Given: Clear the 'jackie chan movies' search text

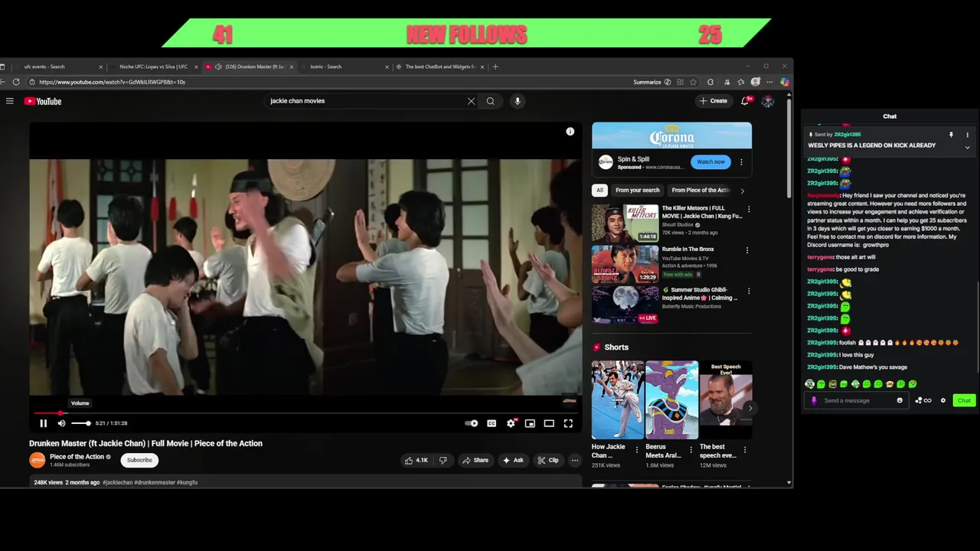Looking at the screenshot, I should [x=471, y=101].
